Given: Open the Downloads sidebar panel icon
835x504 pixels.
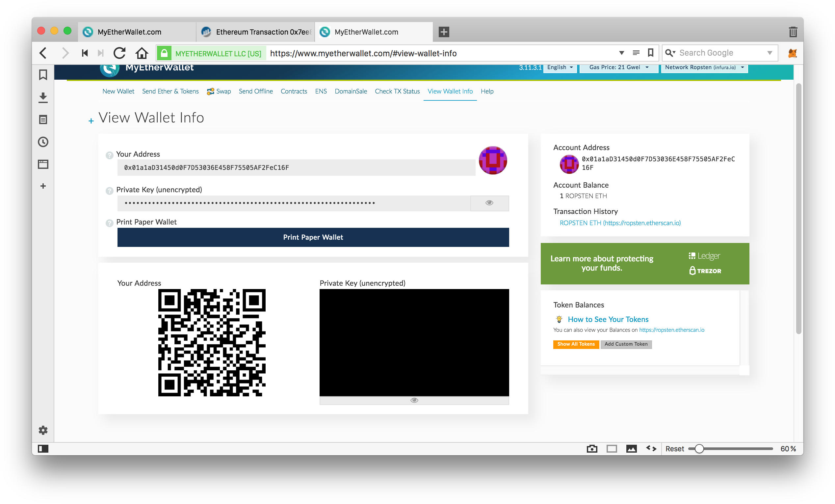Looking at the screenshot, I should [x=43, y=97].
